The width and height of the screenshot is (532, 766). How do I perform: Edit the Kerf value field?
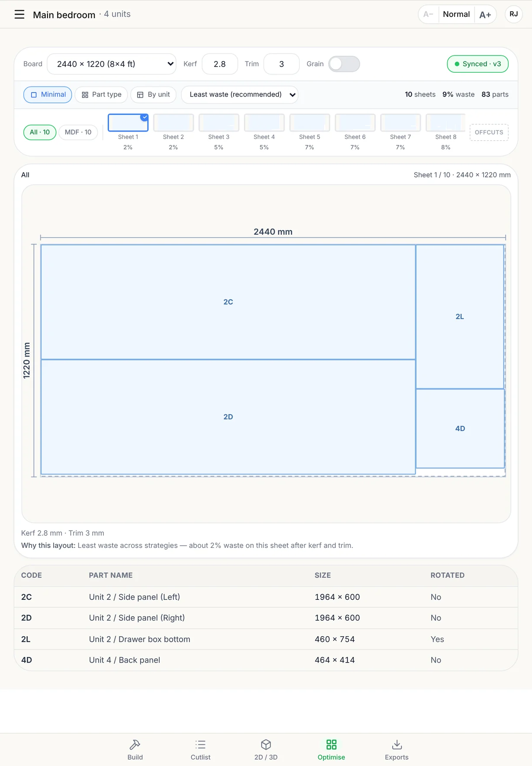click(x=220, y=64)
